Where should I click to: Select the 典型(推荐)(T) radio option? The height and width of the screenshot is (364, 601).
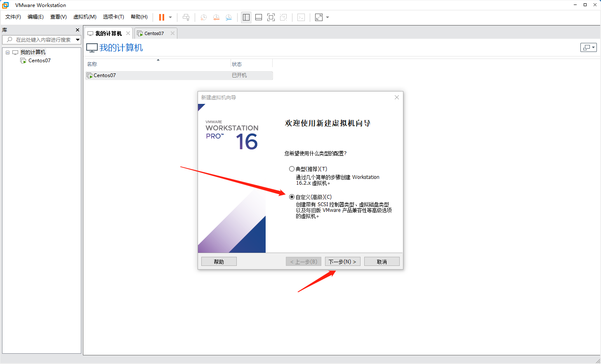click(292, 169)
